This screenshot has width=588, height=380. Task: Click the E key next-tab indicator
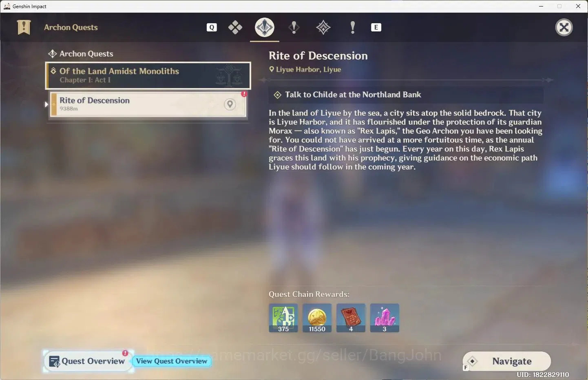(x=376, y=27)
